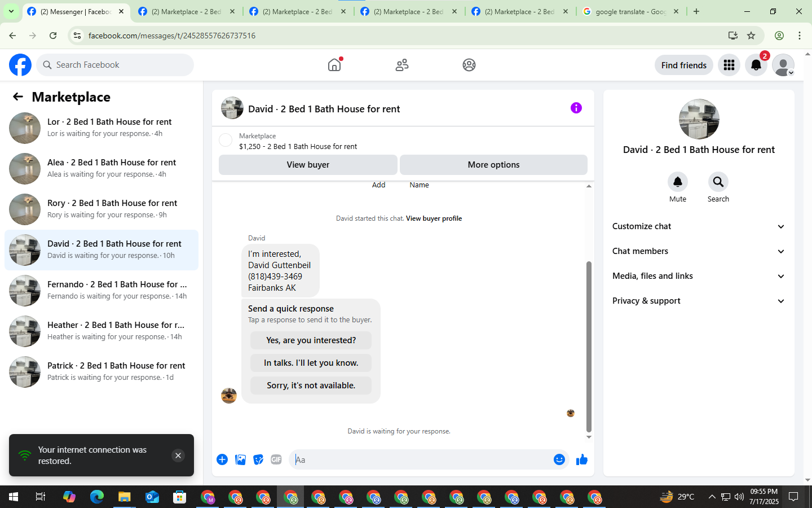This screenshot has width=812, height=508.
Task: Open more actions plus icon in composer
Action: click(222, 459)
